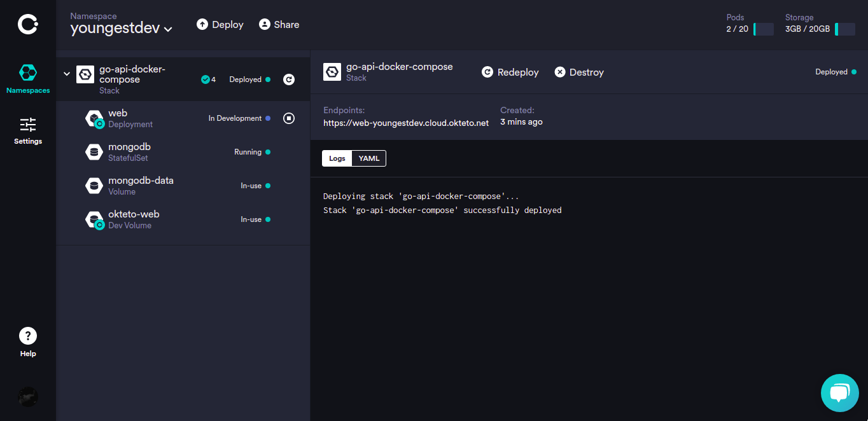This screenshot has width=868, height=421.
Task: Click the '2 / 20' pods count
Action: point(737,29)
